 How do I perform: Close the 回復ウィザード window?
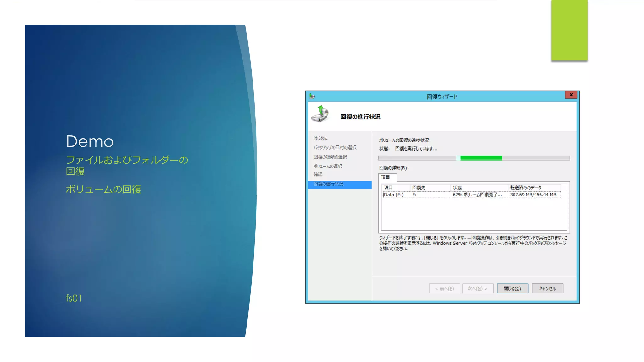click(x=571, y=95)
